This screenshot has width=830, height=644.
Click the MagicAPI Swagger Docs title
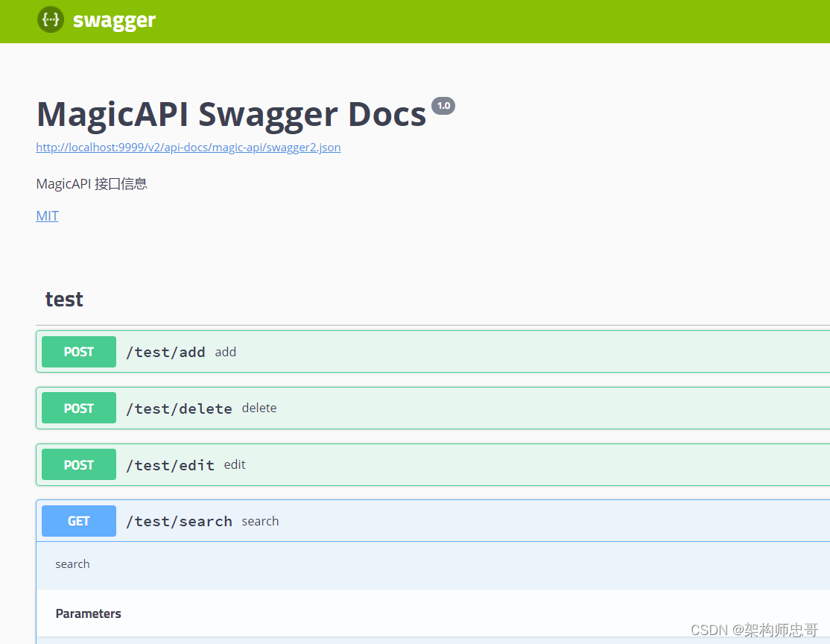pyautogui.click(x=231, y=114)
